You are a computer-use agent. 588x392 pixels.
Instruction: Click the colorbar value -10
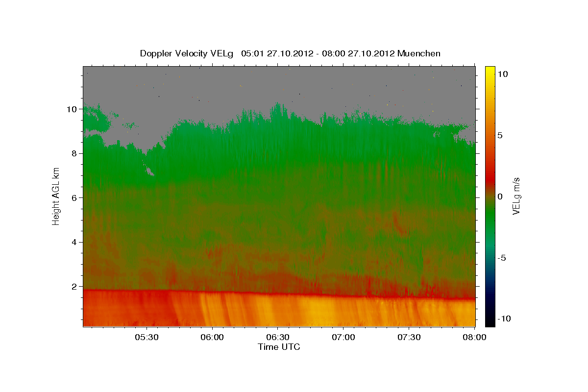click(x=504, y=318)
